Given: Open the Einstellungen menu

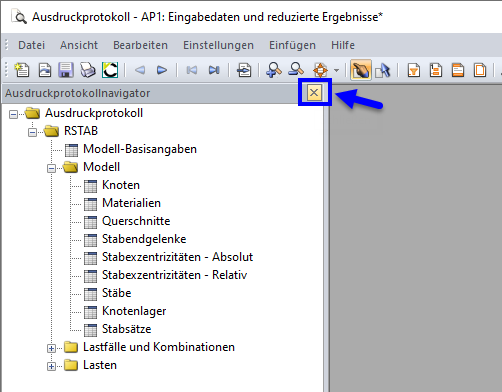Looking at the screenshot, I should tap(218, 45).
